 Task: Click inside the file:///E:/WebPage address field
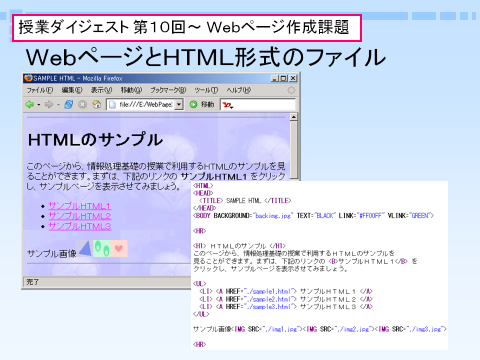tap(145, 104)
